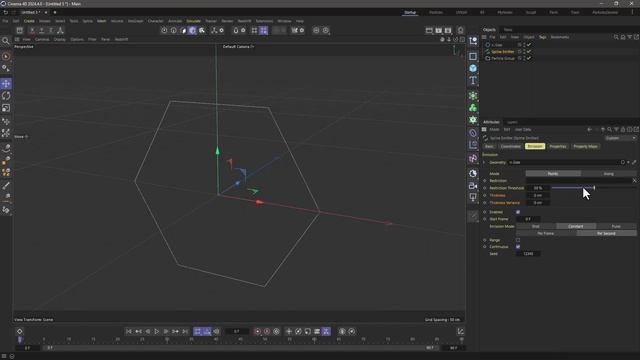This screenshot has width=640, height=360.
Task: Click the keyframe diamond icon left of timeline
Action: (x=19, y=331)
